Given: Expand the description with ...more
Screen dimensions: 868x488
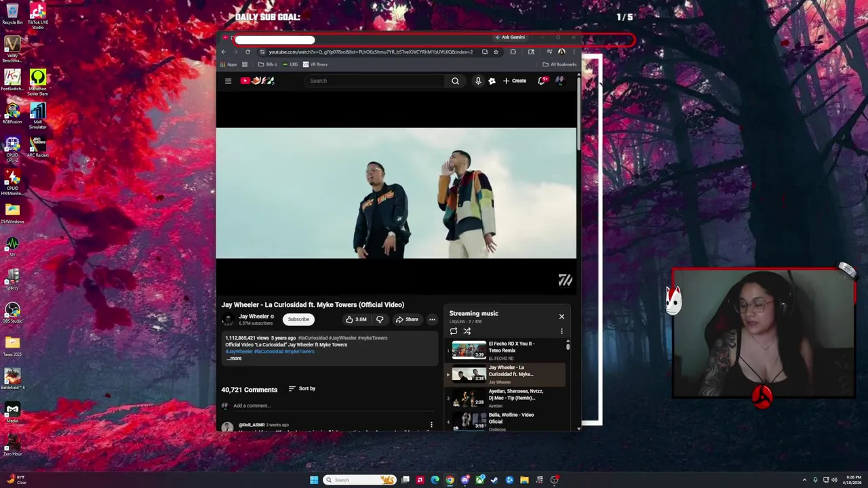Looking at the screenshot, I should pos(234,358).
